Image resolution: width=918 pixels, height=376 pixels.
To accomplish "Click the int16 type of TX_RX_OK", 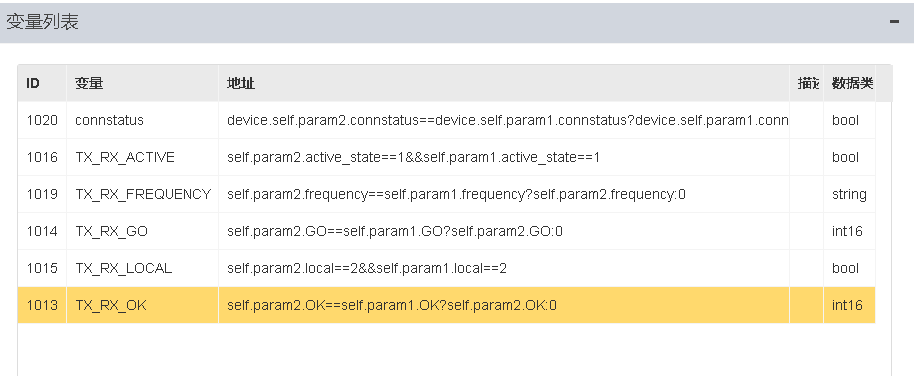I will tap(849, 305).
